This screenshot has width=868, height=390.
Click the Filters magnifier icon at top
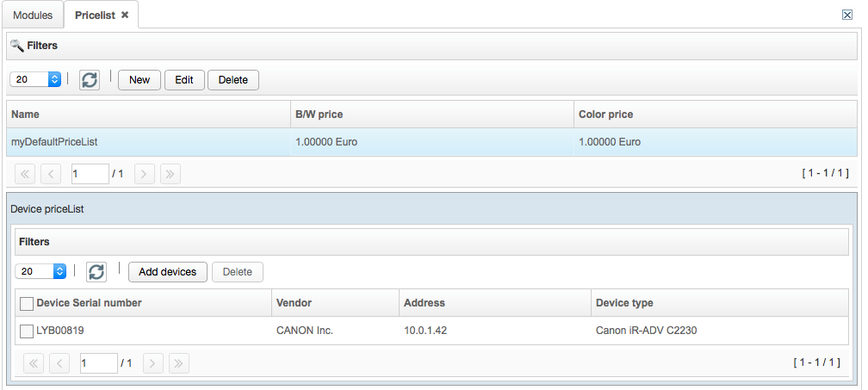(16, 46)
